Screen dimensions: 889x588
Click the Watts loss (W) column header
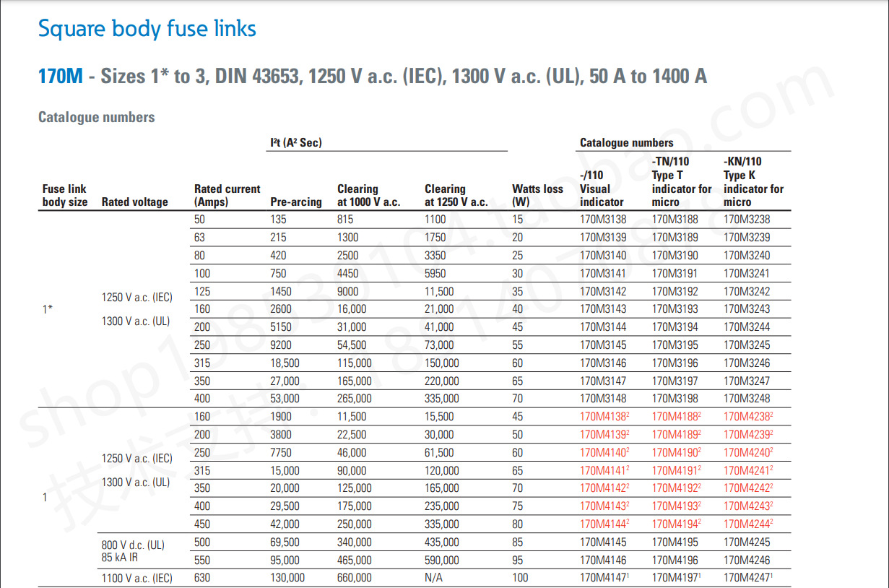(537, 195)
